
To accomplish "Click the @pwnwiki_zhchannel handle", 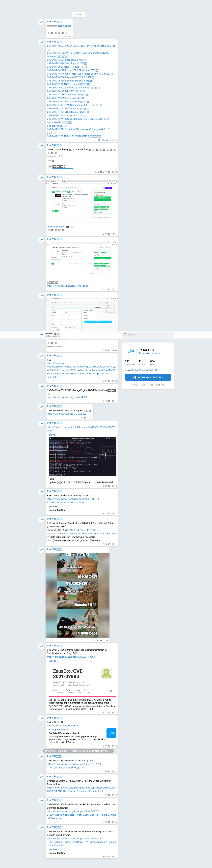I will (x=150, y=353).
